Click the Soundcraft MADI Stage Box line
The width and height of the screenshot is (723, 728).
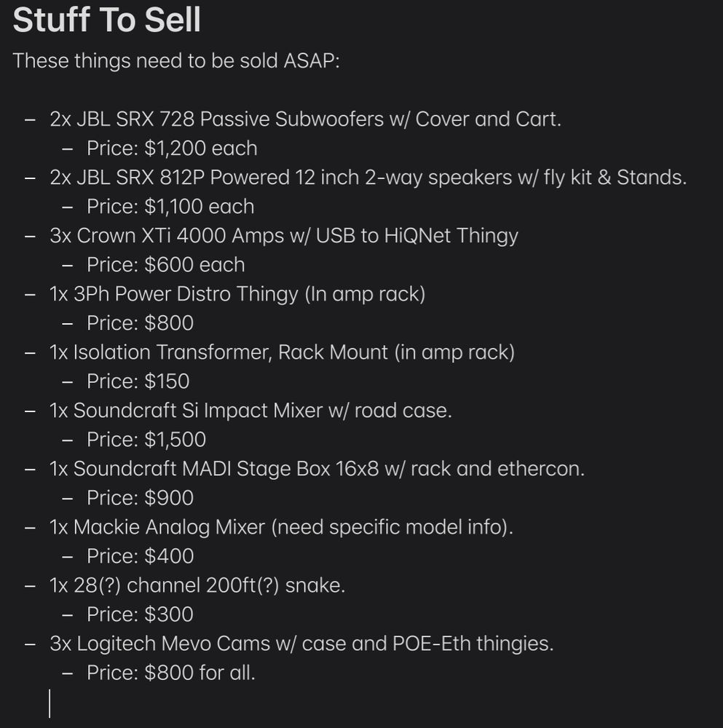(317, 469)
